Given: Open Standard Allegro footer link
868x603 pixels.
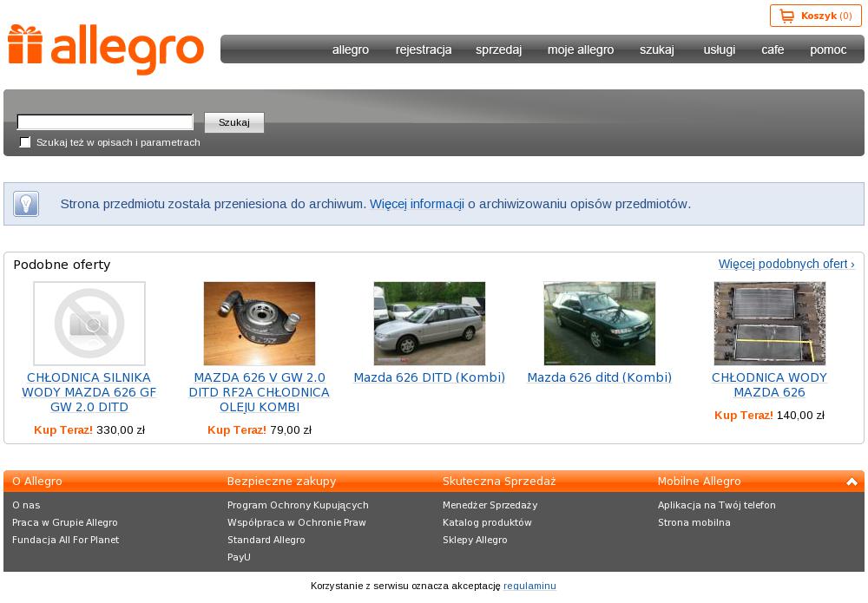Looking at the screenshot, I should coord(266,540).
